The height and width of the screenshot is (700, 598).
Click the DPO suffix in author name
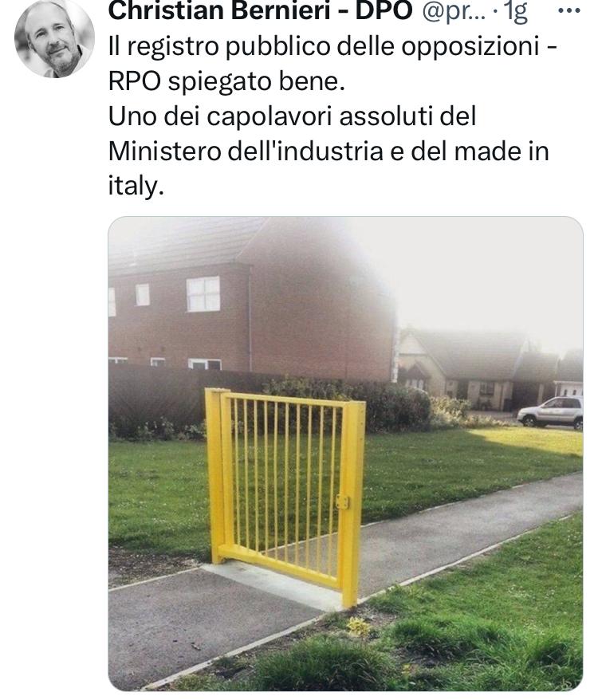coord(384,10)
